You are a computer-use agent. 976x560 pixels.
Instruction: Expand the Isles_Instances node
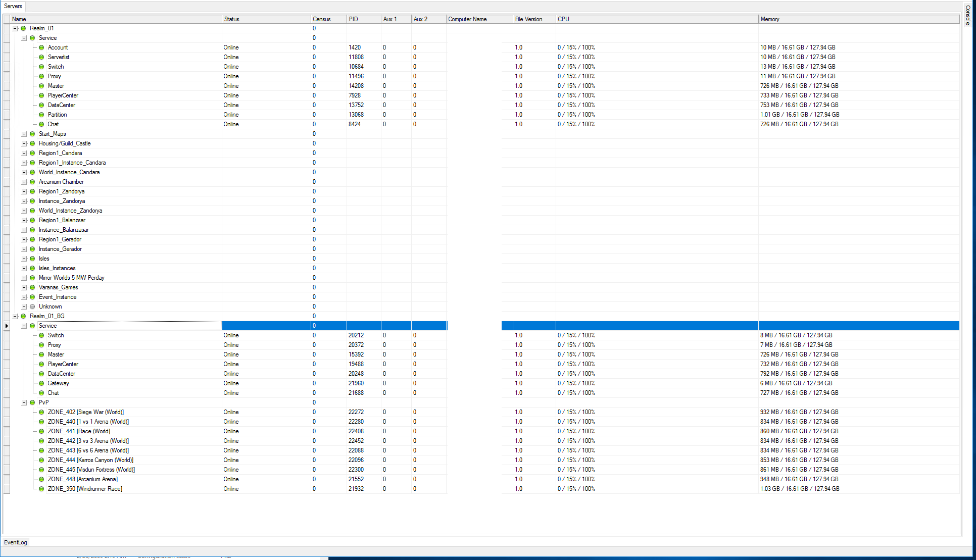click(x=24, y=268)
